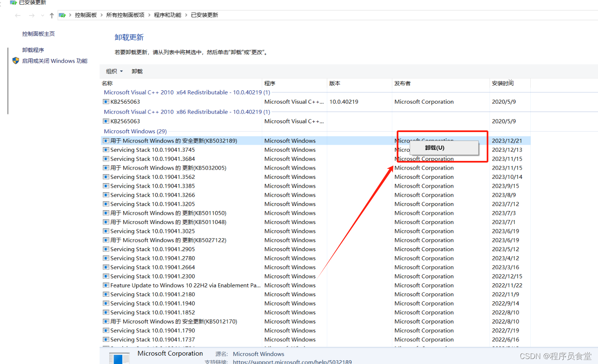The width and height of the screenshot is (598, 364).
Task: Select Servicing Stack 10.0.19041.2180 row
Action: [316, 294]
